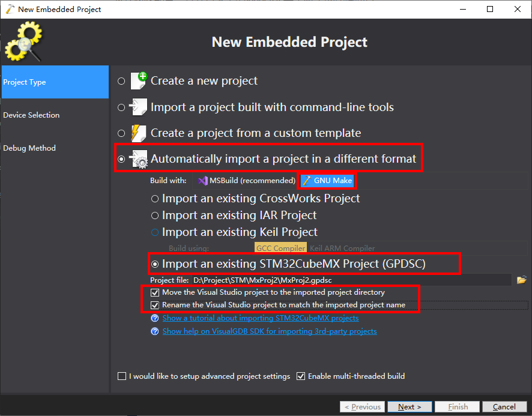Open the STM32CubeMX import tutorial link
This screenshot has width=532, height=416.
260,318
